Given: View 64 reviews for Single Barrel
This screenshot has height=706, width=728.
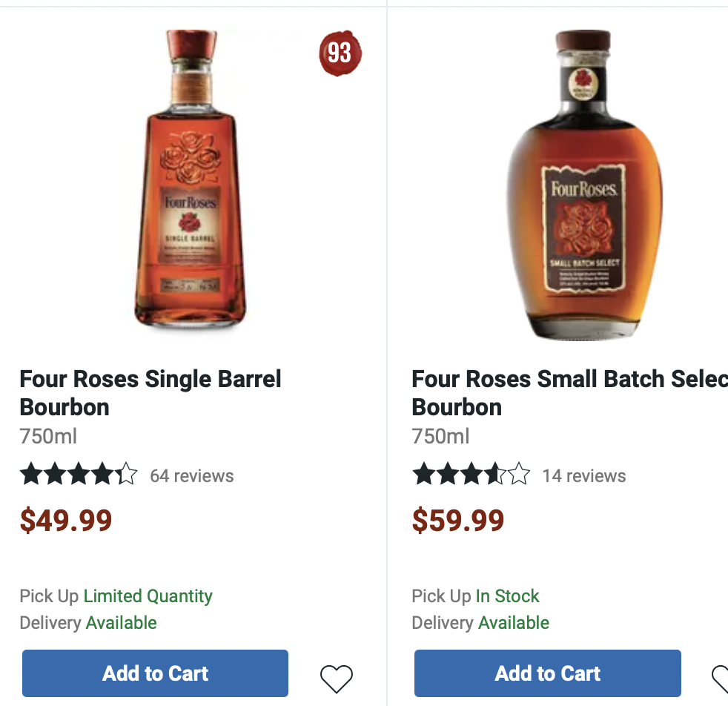Looking at the screenshot, I should pos(192,475).
